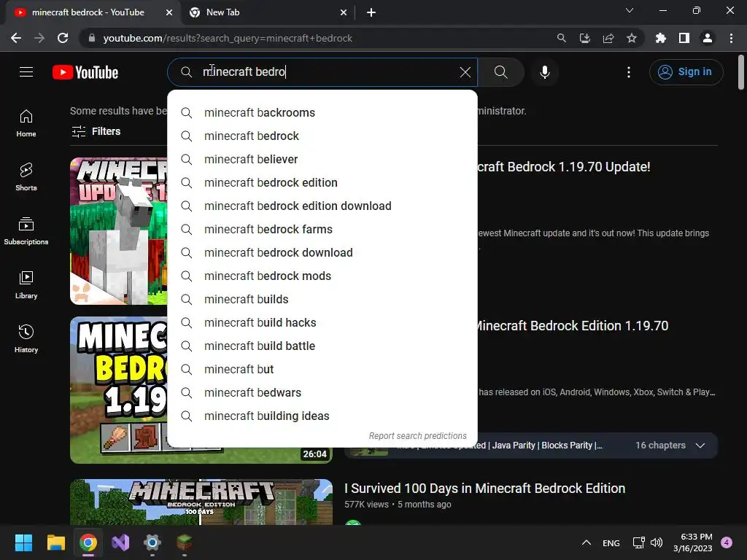Open the Chrome profile icon
The width and height of the screenshot is (747, 560).
point(708,38)
